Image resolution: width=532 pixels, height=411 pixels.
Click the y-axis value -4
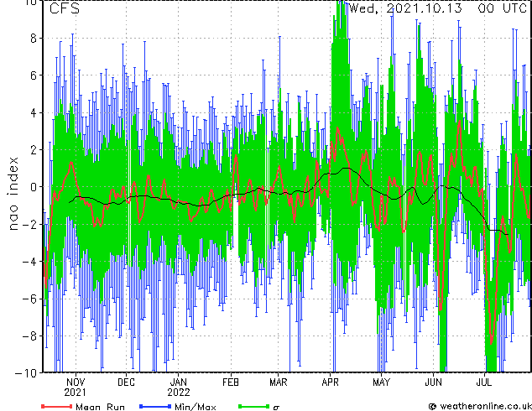(x=29, y=262)
